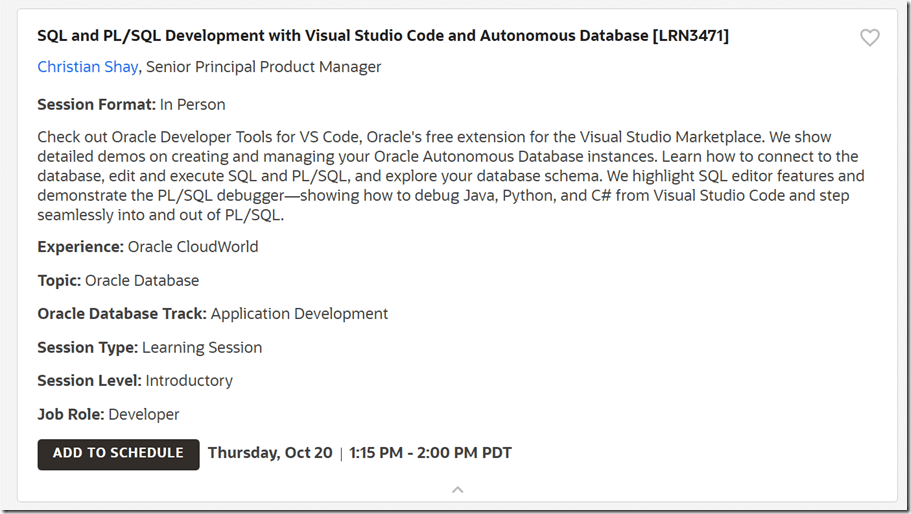Screen dimensions: 911x514
Task: Click the SQL and PL/SQL Development session title
Action: coord(342,36)
